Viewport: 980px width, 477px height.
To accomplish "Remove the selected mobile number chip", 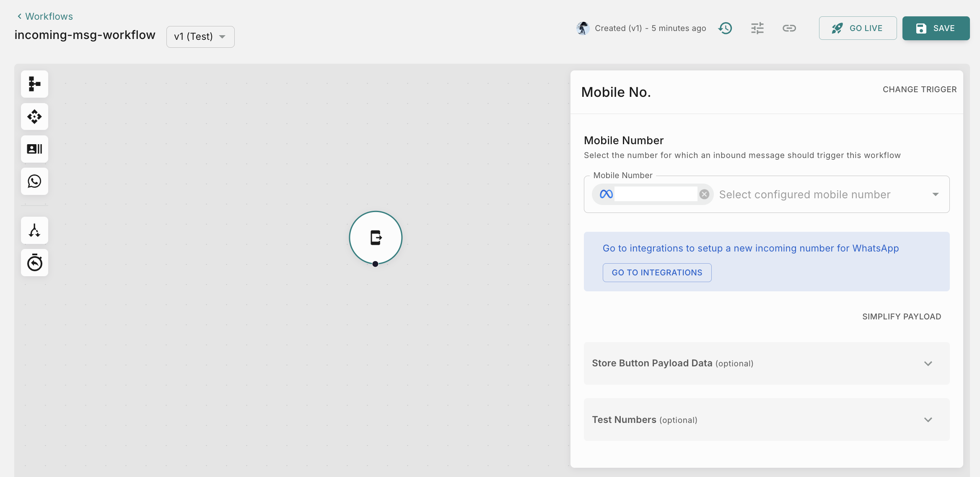I will [x=704, y=194].
